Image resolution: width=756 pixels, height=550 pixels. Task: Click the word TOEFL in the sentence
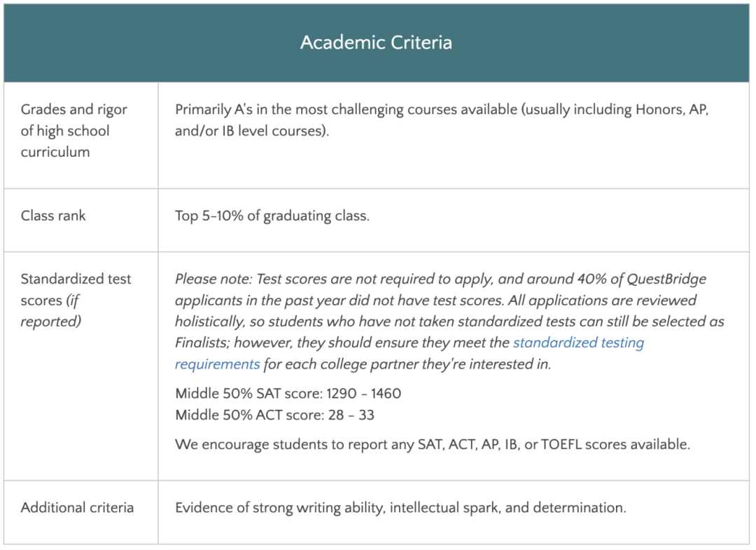pyautogui.click(x=563, y=445)
